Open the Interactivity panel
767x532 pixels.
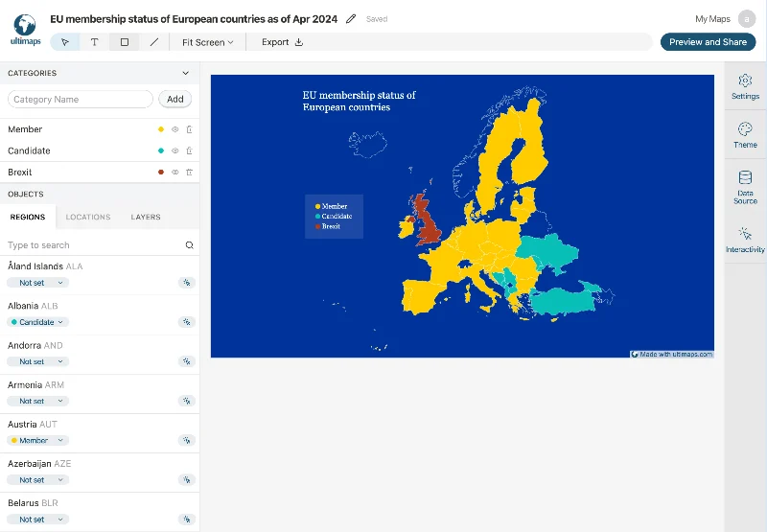tap(745, 240)
